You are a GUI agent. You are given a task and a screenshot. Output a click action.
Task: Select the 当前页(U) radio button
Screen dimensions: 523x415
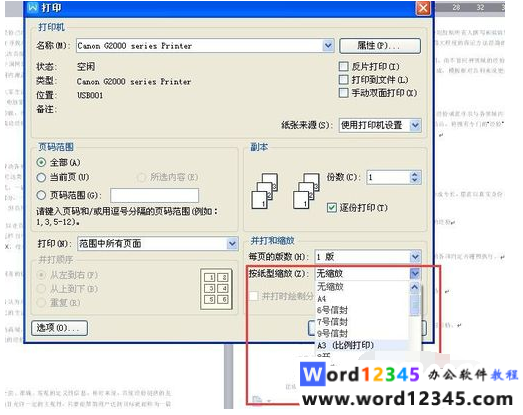pyautogui.click(x=41, y=177)
